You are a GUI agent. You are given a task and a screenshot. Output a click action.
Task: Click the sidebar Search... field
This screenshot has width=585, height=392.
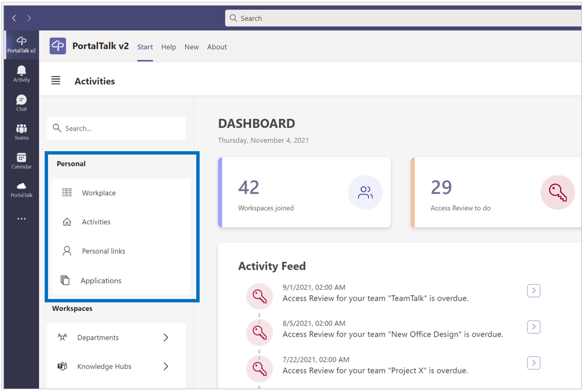pos(116,128)
